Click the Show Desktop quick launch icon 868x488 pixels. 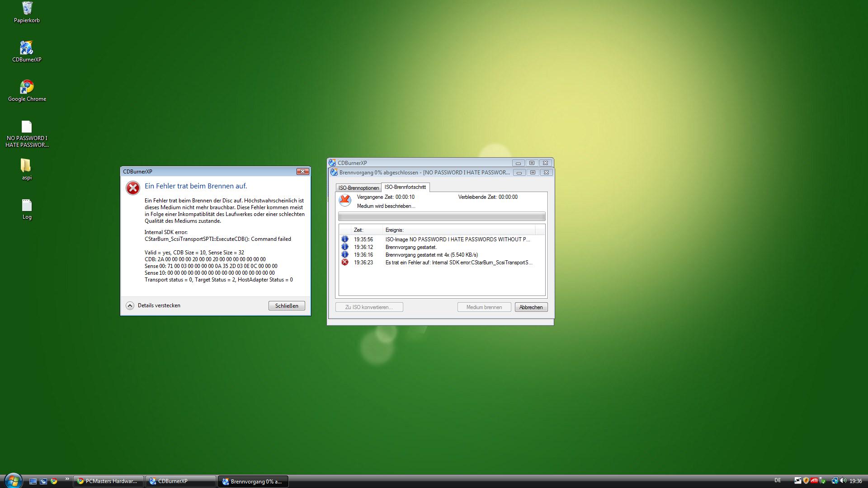[33, 481]
